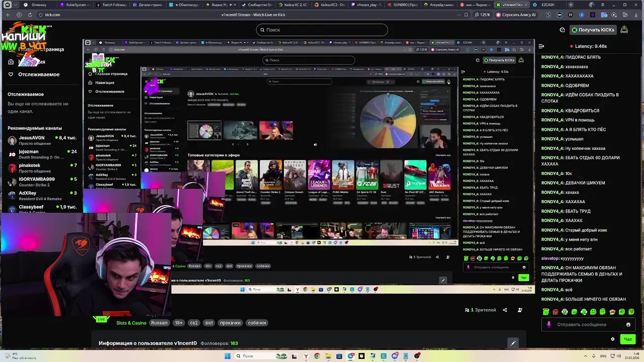This screenshot has width=644, height=362.
Task: Open jojozman recommended channel
Action: point(42,154)
